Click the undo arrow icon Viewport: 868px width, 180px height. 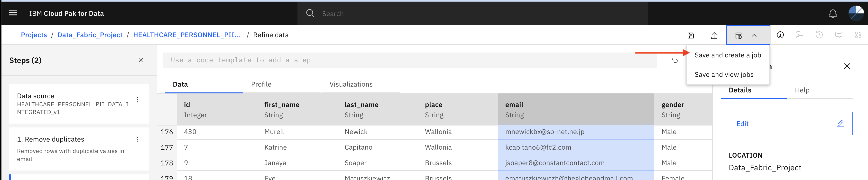[674, 60]
